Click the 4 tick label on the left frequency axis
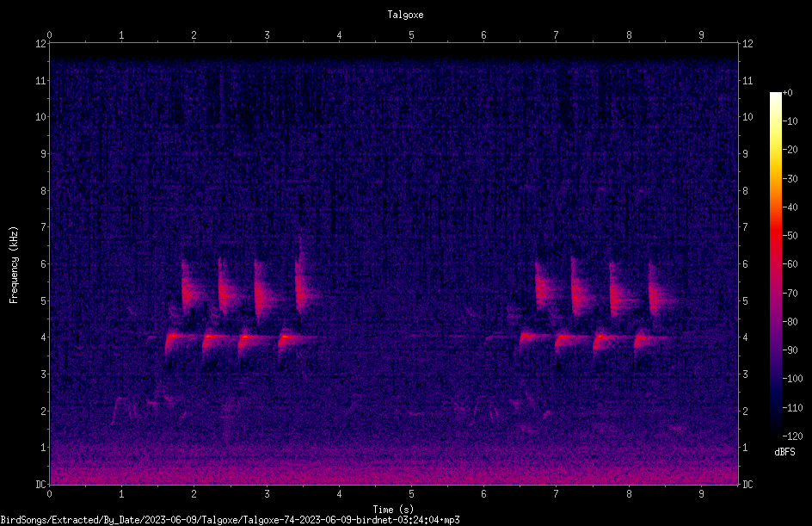This screenshot has width=812, height=526. 43,337
